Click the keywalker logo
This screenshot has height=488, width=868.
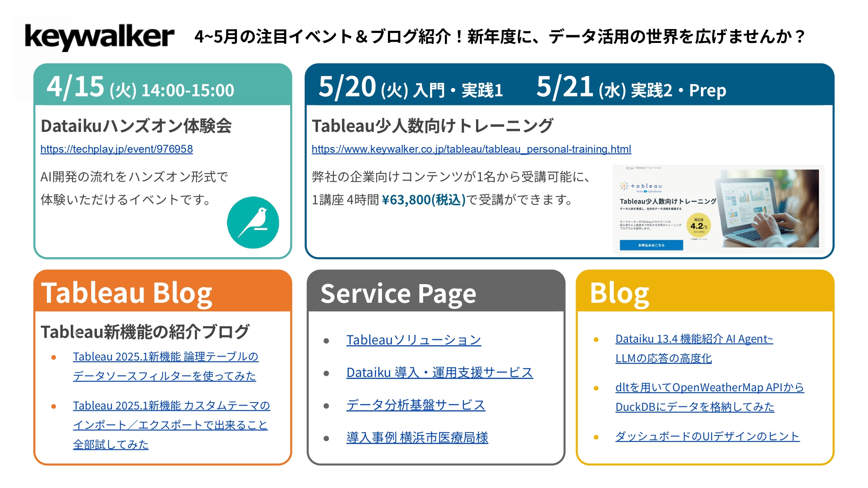pyautogui.click(x=99, y=37)
